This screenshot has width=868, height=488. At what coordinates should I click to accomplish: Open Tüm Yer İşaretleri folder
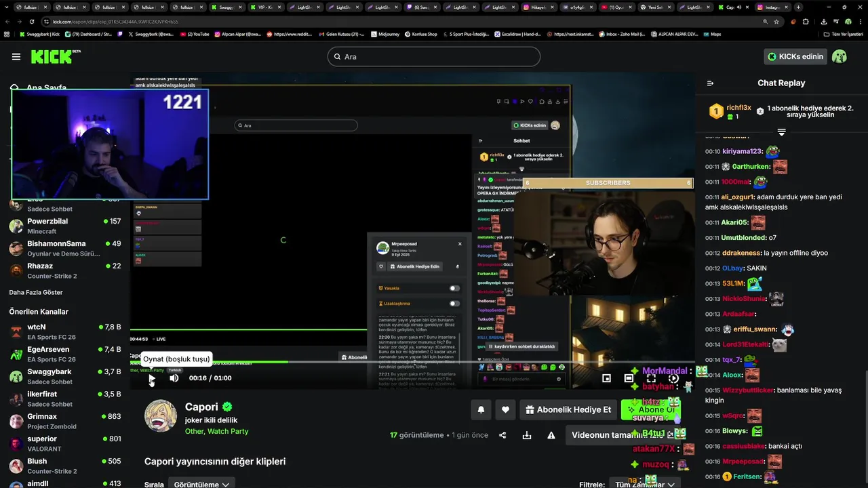(x=843, y=34)
